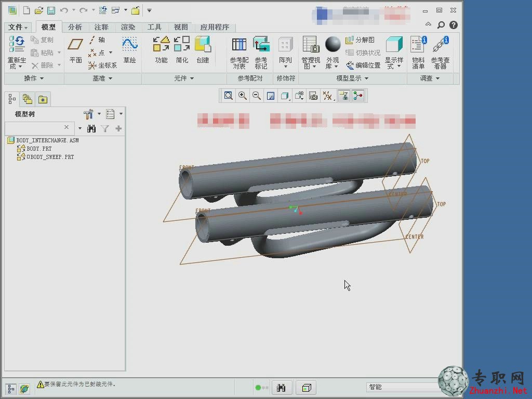Open the 点 point type dropdown arrow
Image resolution: width=532 pixels, height=399 pixels.
(111, 52)
